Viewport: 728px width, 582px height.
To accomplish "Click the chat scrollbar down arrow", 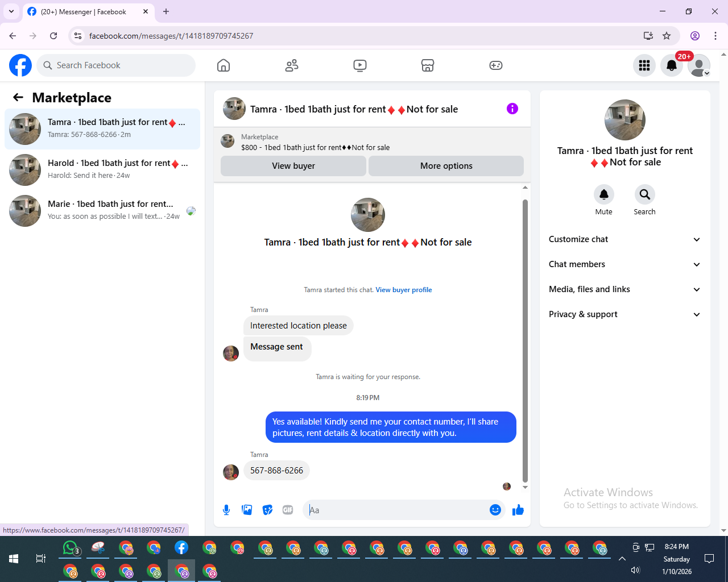I will 525,487.
